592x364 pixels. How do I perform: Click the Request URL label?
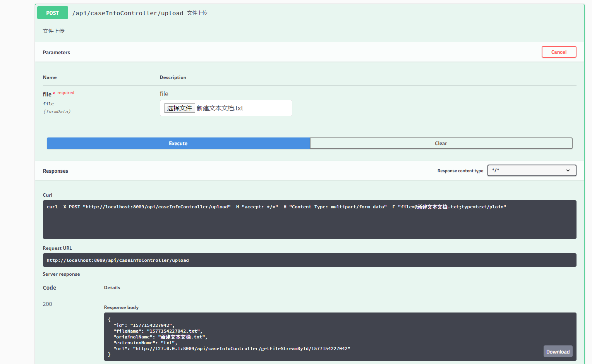click(x=57, y=248)
